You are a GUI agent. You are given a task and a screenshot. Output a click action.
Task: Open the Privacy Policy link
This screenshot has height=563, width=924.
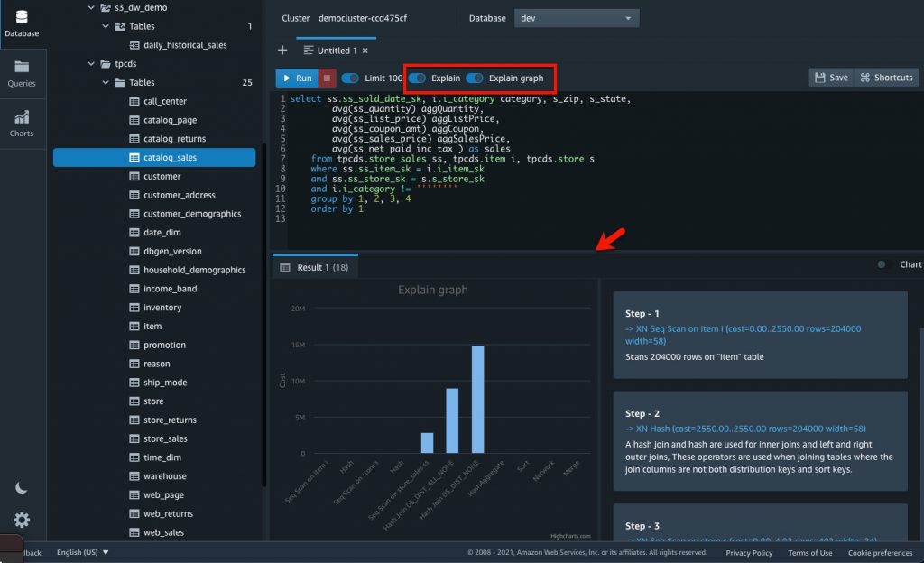click(749, 552)
